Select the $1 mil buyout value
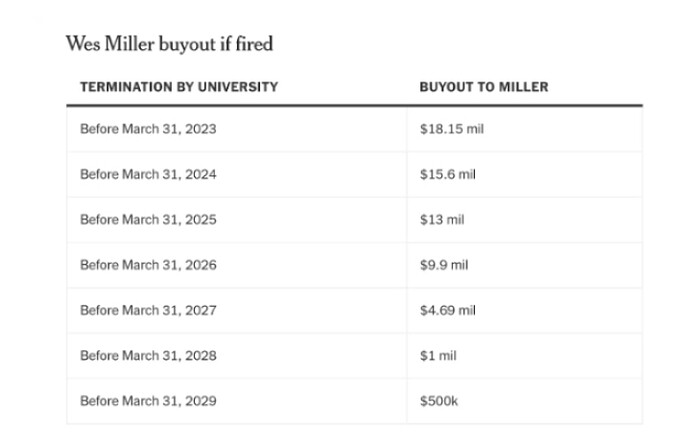 click(x=439, y=355)
